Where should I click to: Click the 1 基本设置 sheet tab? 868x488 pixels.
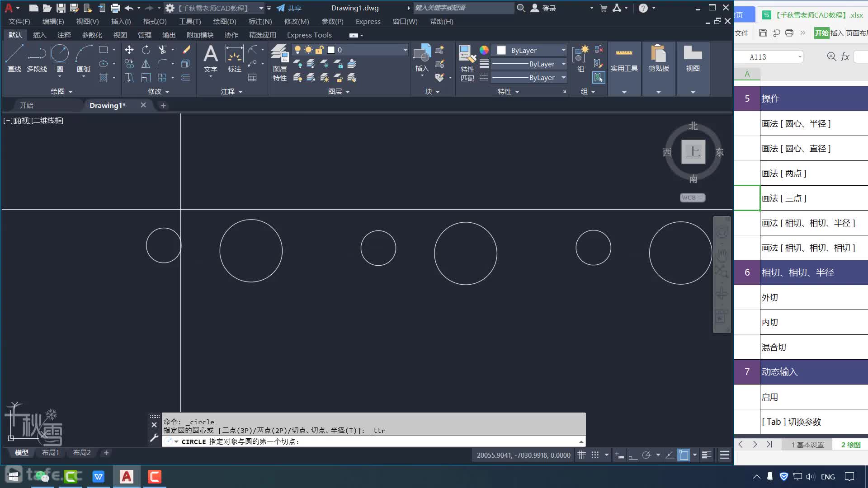coord(807,445)
